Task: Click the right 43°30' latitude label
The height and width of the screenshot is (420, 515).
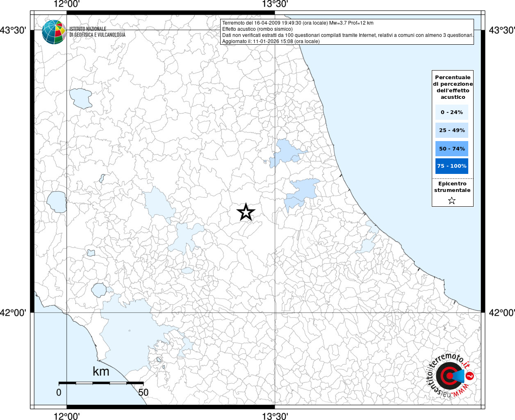Action: [501, 30]
